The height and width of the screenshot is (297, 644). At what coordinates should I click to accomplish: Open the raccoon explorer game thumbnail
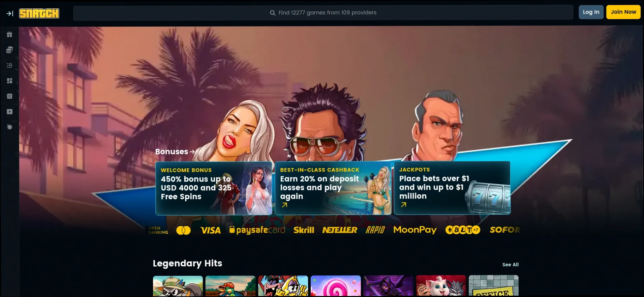(178, 286)
